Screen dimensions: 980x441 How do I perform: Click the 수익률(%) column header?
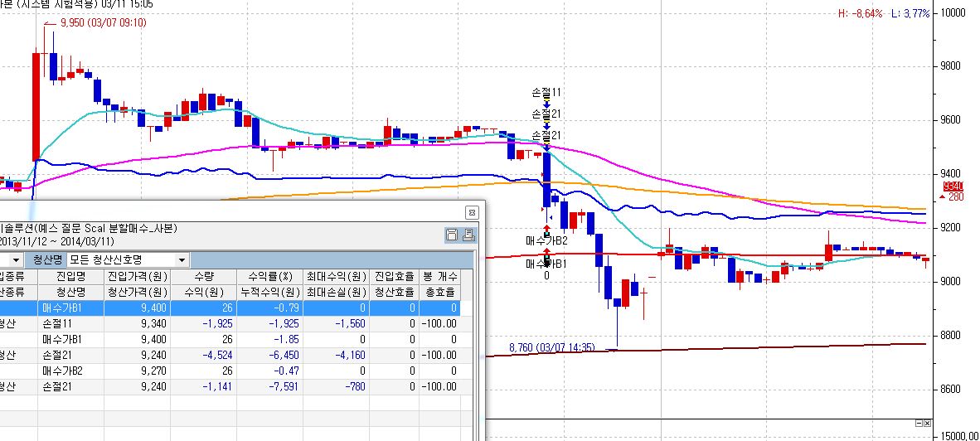269,277
